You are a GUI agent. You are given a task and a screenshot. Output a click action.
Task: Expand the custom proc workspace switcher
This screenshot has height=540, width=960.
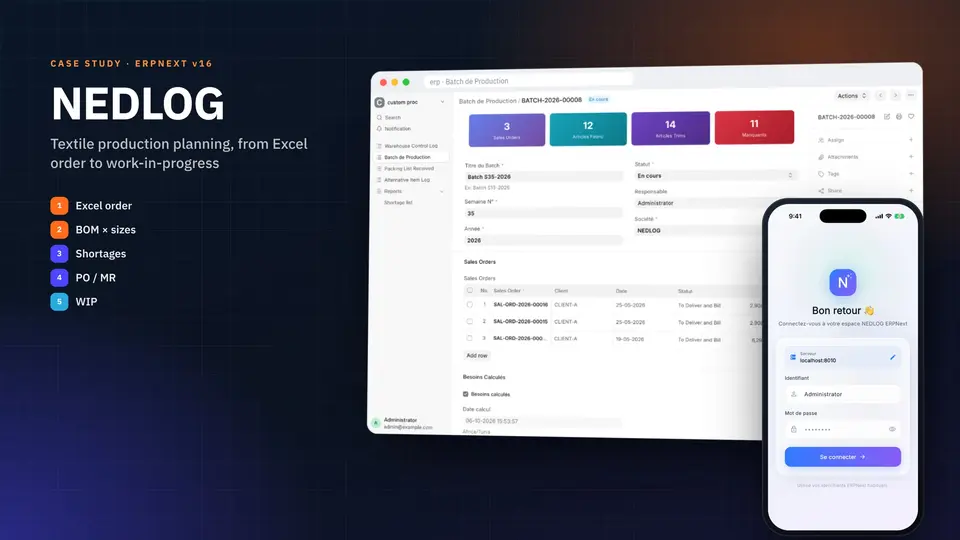tap(443, 102)
